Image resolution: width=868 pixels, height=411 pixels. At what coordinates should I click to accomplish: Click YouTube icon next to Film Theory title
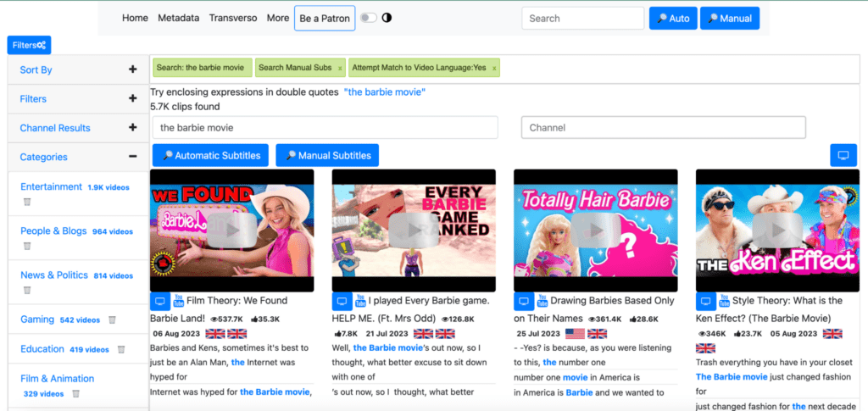pyautogui.click(x=178, y=301)
